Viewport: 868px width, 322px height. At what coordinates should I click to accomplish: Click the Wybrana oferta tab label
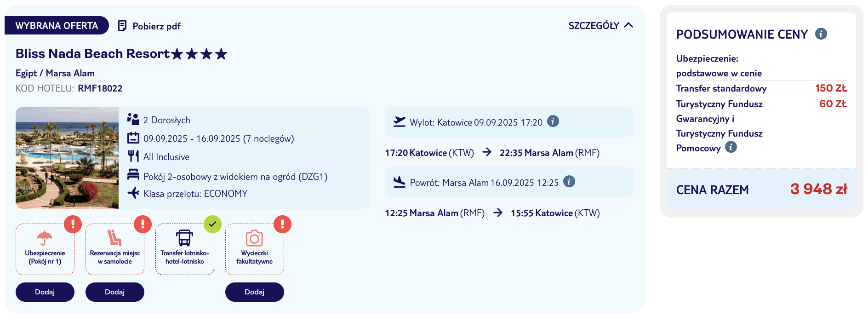click(x=57, y=25)
